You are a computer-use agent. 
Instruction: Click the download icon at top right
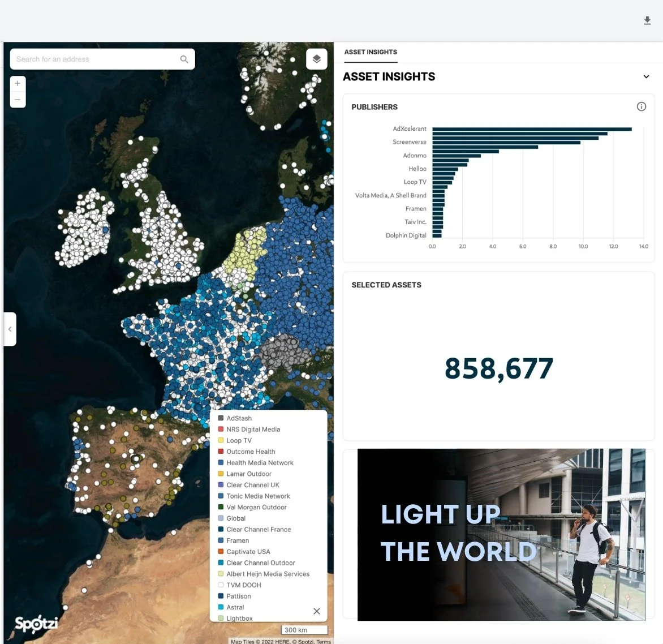tap(647, 20)
